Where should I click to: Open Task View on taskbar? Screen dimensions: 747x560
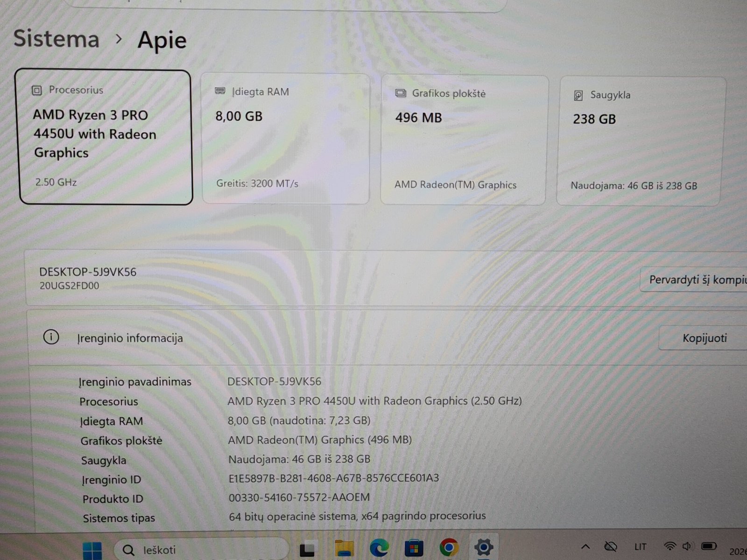[307, 549]
